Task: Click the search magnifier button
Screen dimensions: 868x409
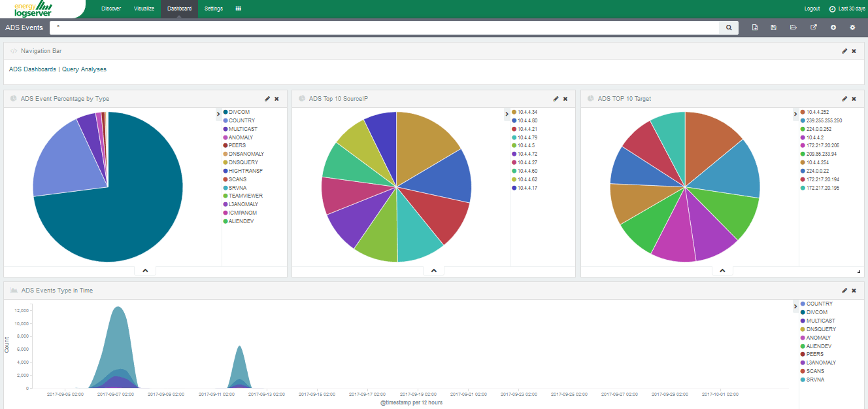Action: coord(729,27)
